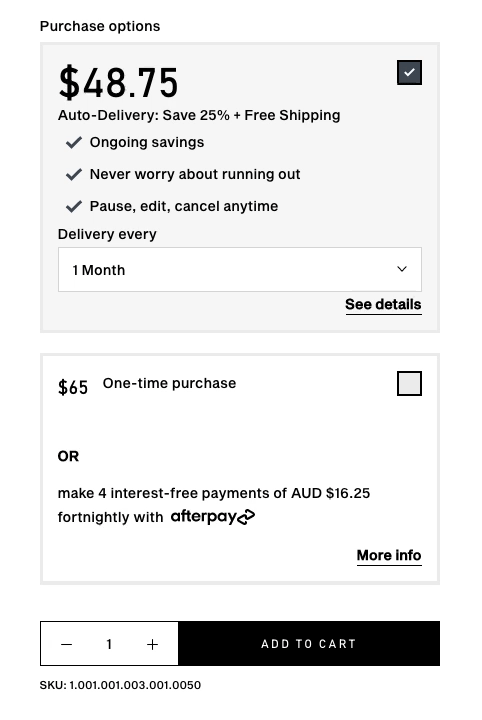Uncheck the Auto-Delivery $48.75 checkbox

(x=409, y=73)
